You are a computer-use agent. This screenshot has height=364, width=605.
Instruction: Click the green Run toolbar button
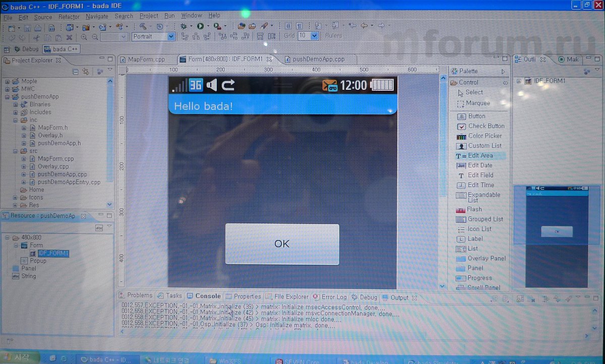pyautogui.click(x=200, y=26)
